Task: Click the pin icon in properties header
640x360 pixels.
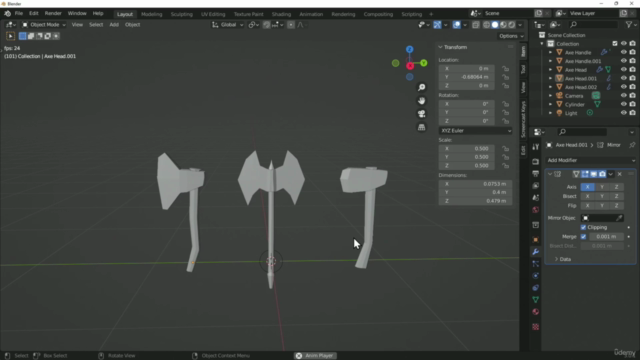Action: click(632, 145)
